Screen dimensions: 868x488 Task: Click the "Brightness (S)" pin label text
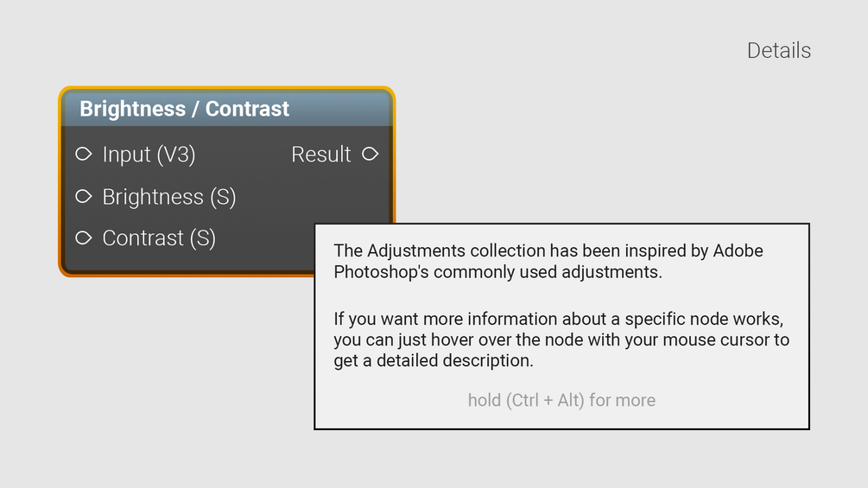click(168, 197)
